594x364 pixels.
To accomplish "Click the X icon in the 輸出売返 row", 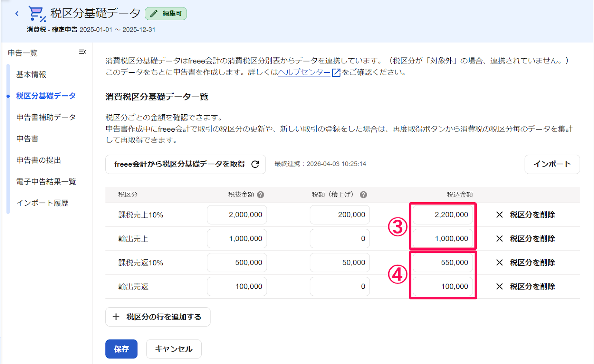I will click(499, 286).
